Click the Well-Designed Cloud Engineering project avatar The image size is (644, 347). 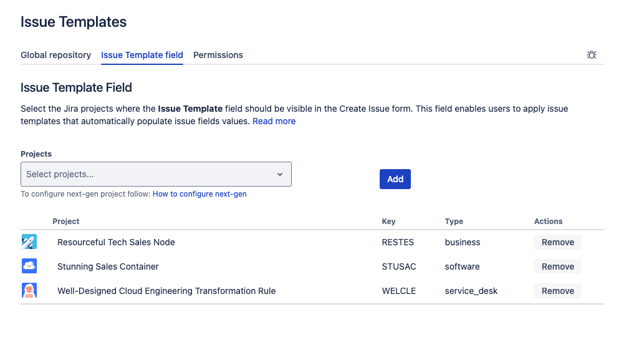[29, 291]
